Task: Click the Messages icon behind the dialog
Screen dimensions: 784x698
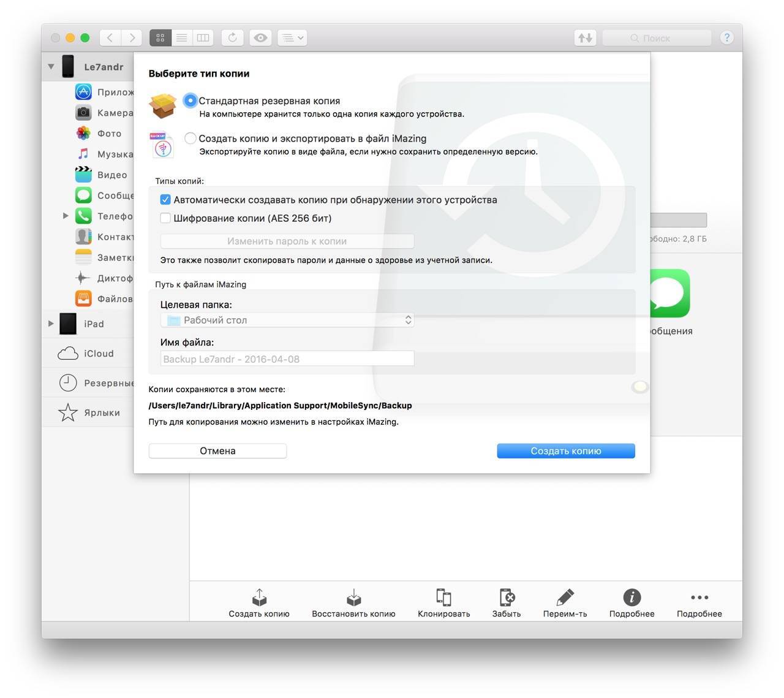Action: [x=669, y=293]
